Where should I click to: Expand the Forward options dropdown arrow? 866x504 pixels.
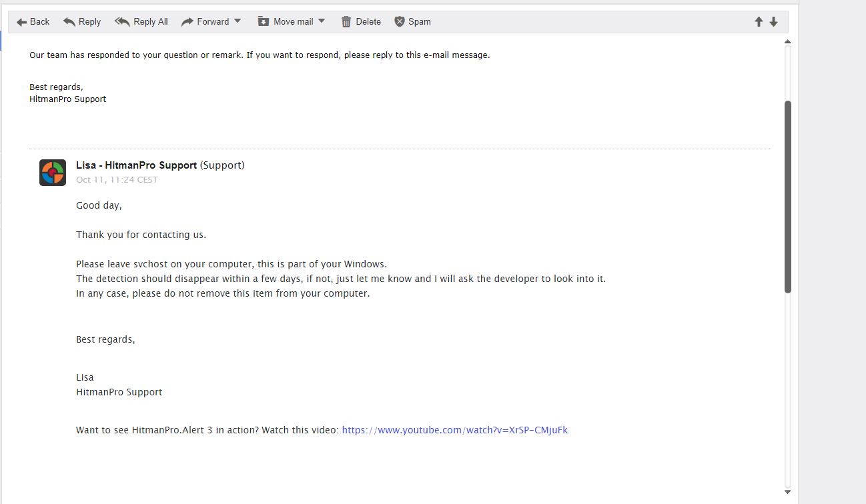(238, 21)
